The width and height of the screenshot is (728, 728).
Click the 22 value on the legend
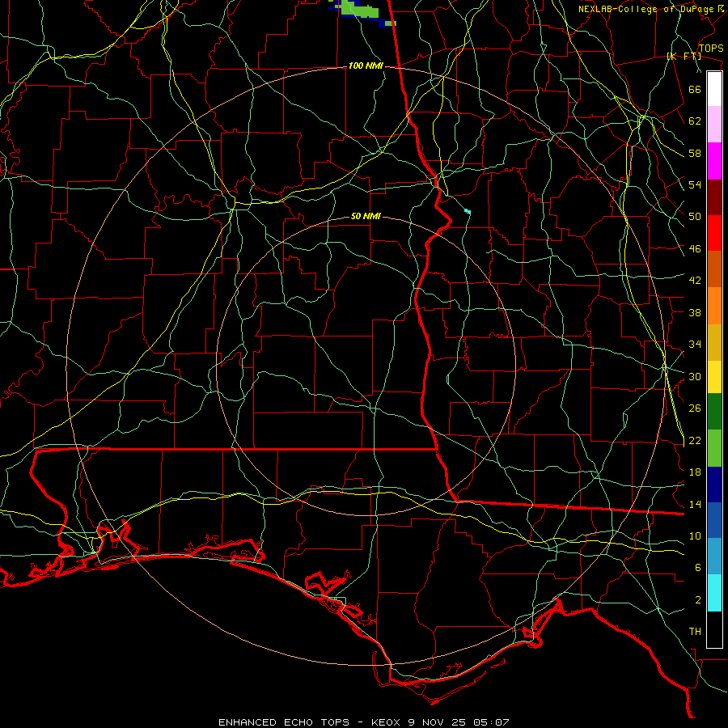(x=695, y=441)
